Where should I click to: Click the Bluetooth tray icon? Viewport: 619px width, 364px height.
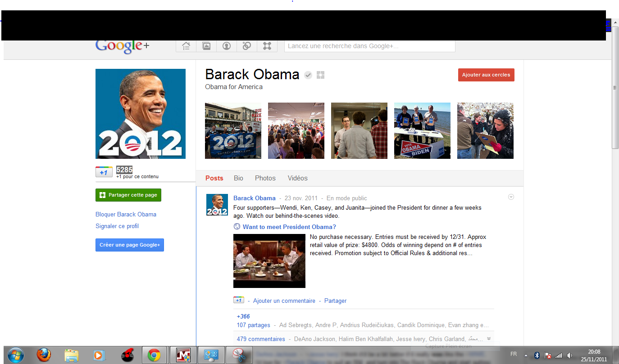(x=537, y=355)
